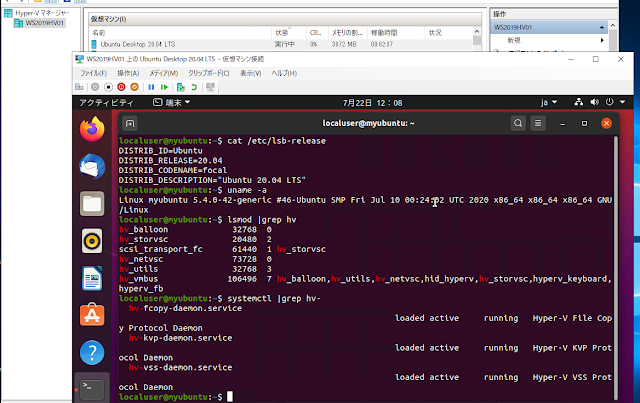
Task: Open the クリップボード(C) menu
Action: (209, 73)
